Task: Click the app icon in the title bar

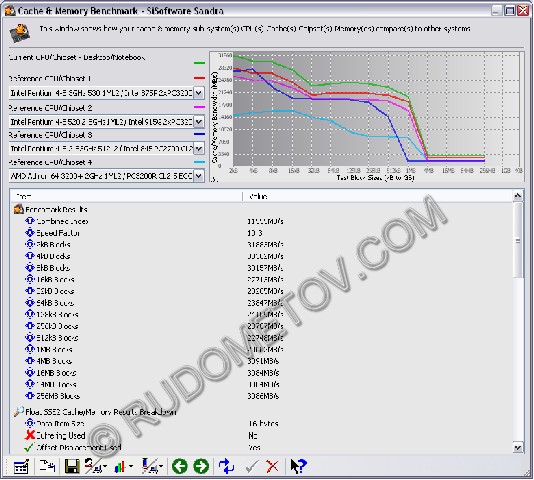Action: pos(10,11)
